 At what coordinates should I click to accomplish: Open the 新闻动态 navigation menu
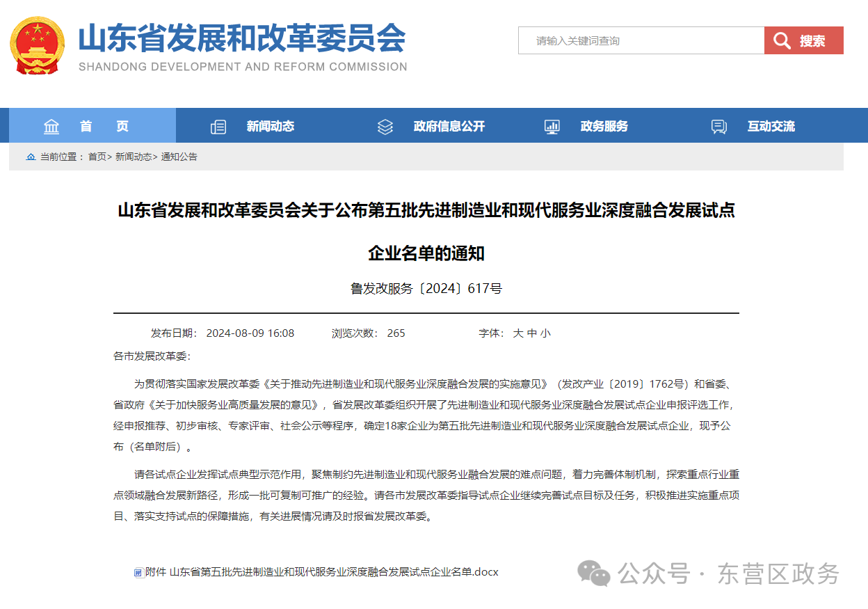pyautogui.click(x=270, y=126)
